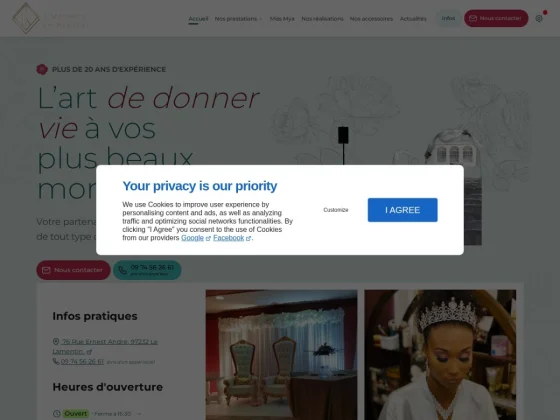Click the phone icon beside 09 74 56 26 61

[56, 361]
